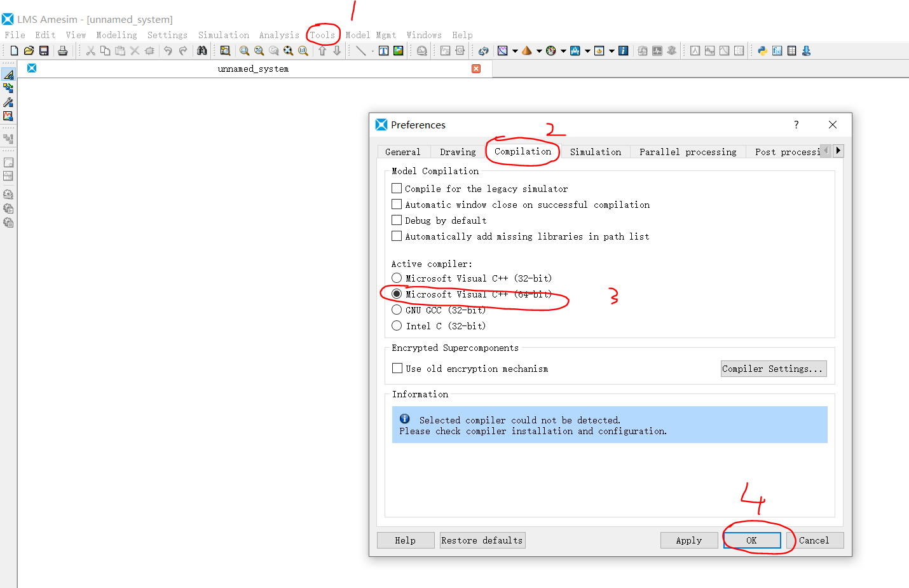Open the f(x) expression editor toolbar icon
The image size is (909, 588).
(777, 50)
